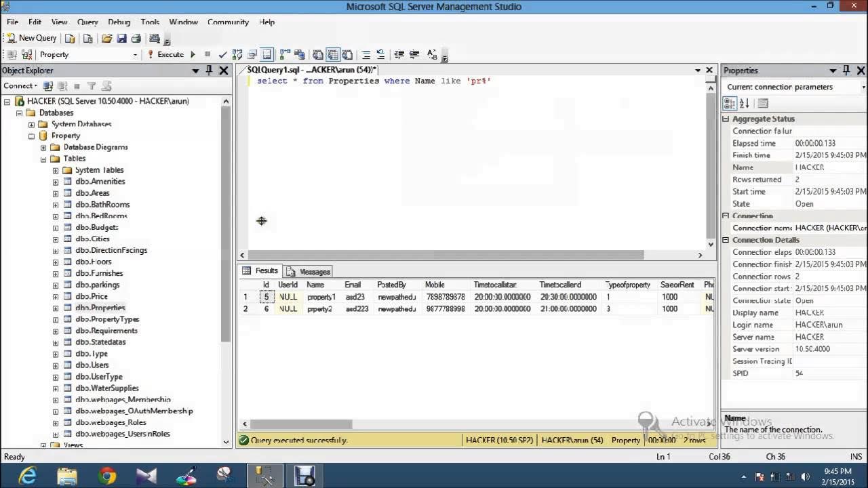Decrease indent of the query text
The height and width of the screenshot is (488, 868).
399,54
